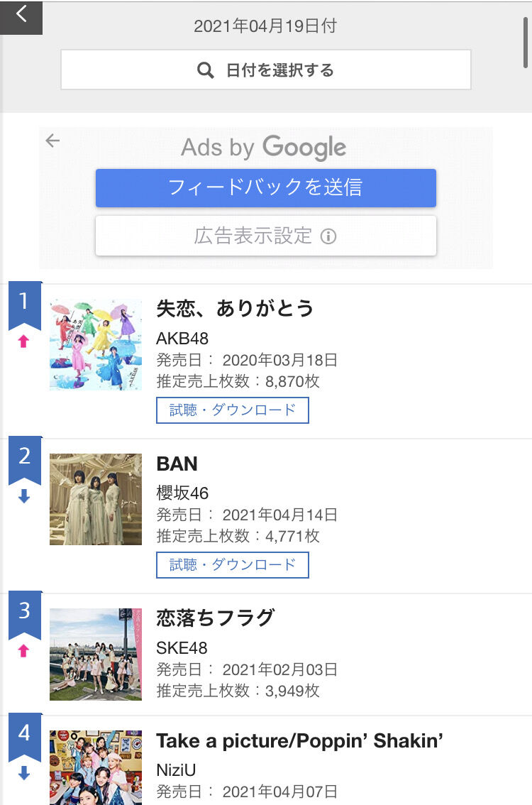The height and width of the screenshot is (805, 532).
Task: Tap the ad back arrow icon
Action: (x=52, y=141)
